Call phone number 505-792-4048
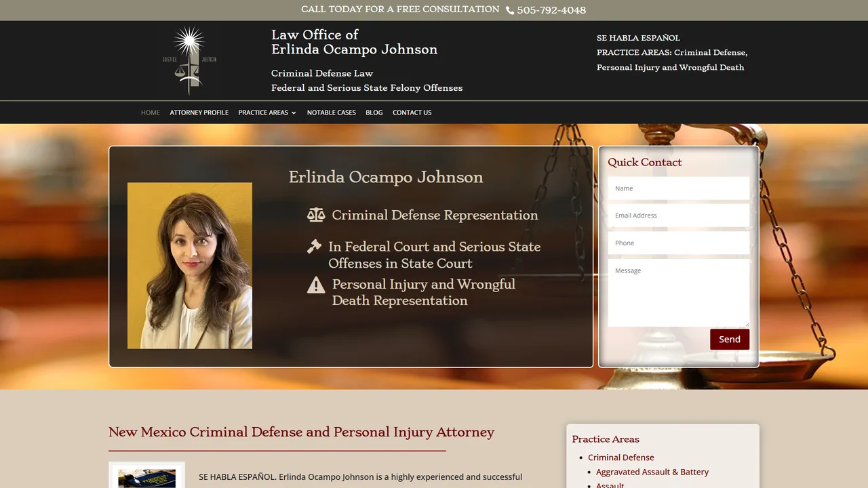Viewport: 868px width, 488px height. [x=551, y=10]
